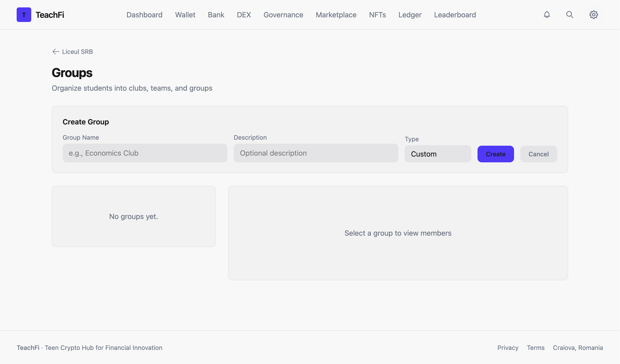620x364 pixels.
Task: Click the search icon
Action: coord(570,15)
